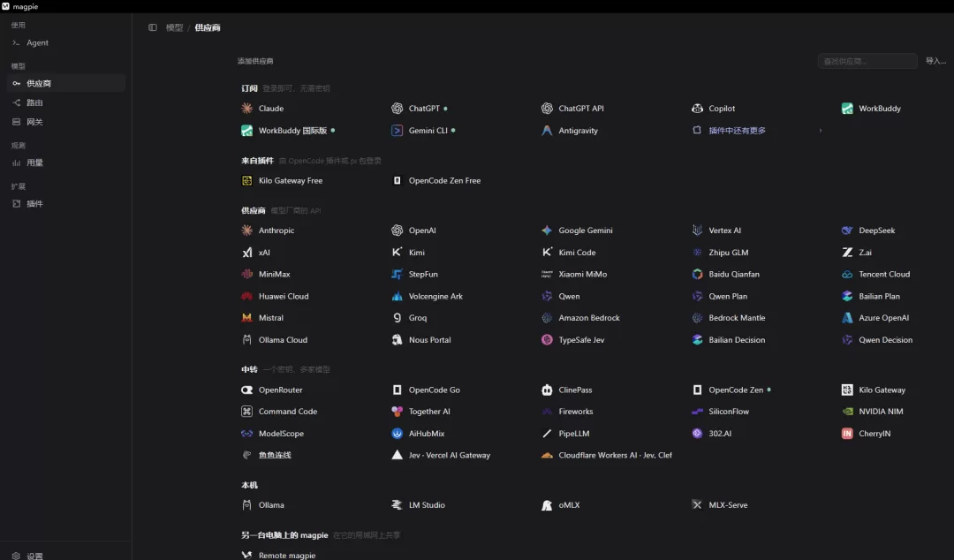Click the Volcengine Ark provider text
Screen dimensions: 954x560
435,296
